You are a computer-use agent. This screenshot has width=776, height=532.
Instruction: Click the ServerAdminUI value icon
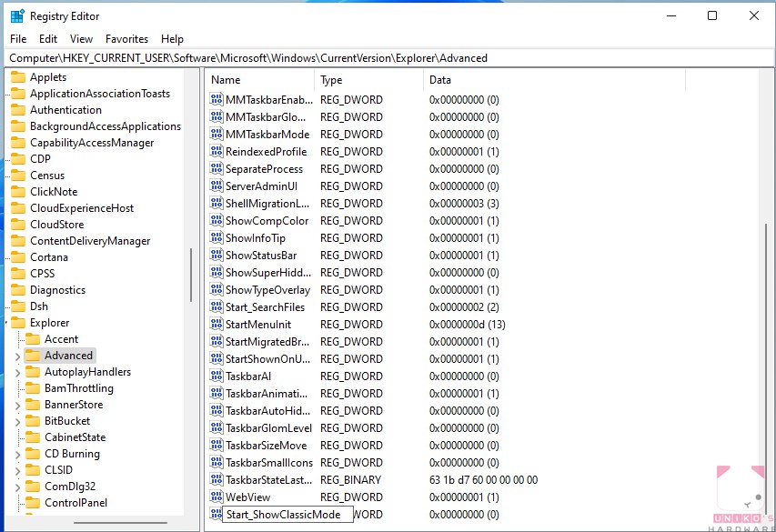pos(217,186)
